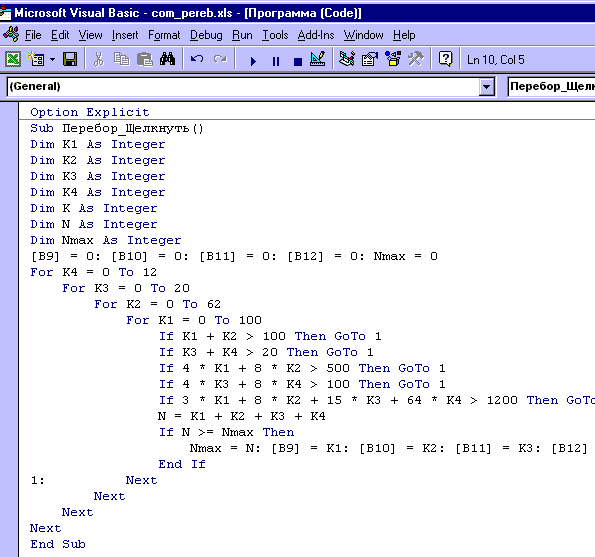Click the [B9] = 0 initialization line
This screenshot has height=557, width=595.
click(x=234, y=256)
